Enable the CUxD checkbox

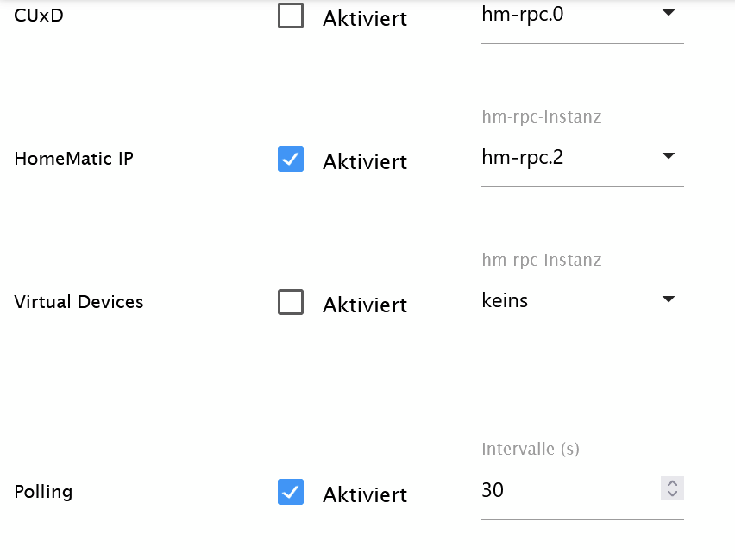tap(291, 16)
